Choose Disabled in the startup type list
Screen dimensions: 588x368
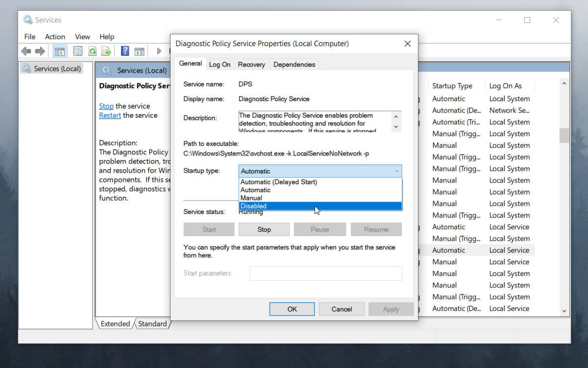[320, 206]
